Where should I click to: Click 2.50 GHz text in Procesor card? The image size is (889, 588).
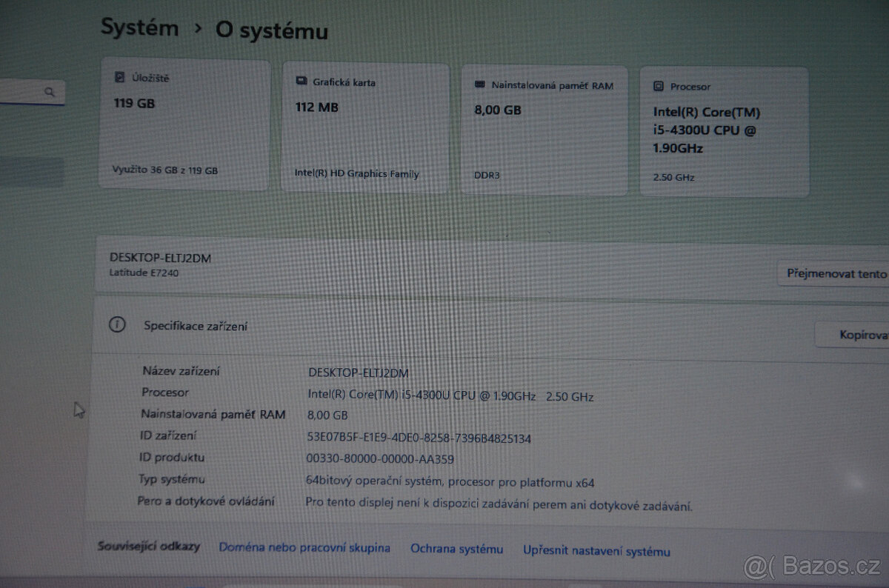673,178
